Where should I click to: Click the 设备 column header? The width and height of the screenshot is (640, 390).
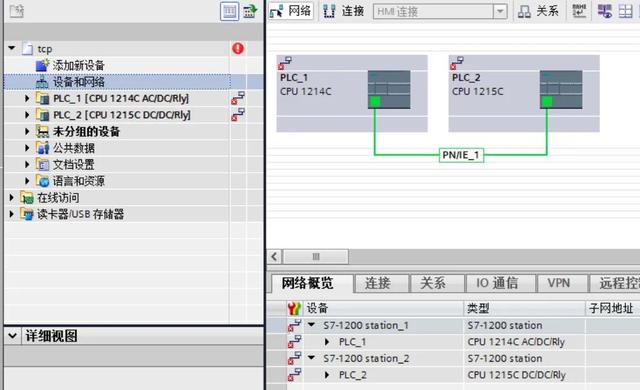coord(384,308)
